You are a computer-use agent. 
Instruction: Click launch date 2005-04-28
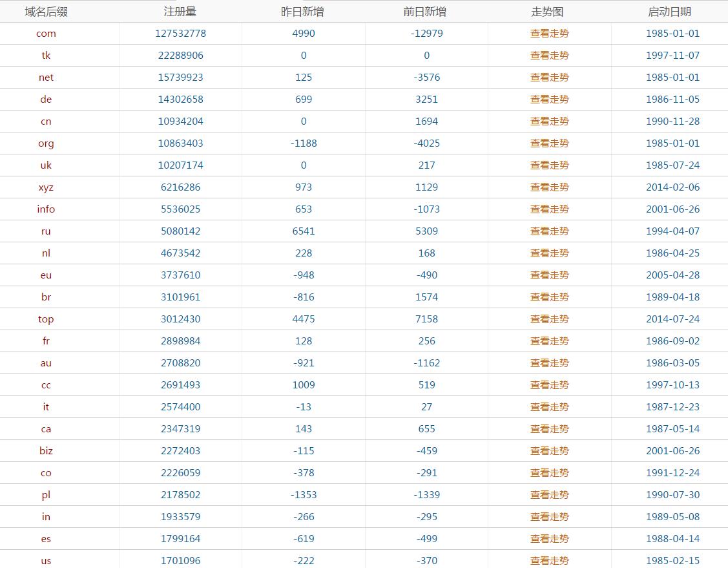coord(672,275)
